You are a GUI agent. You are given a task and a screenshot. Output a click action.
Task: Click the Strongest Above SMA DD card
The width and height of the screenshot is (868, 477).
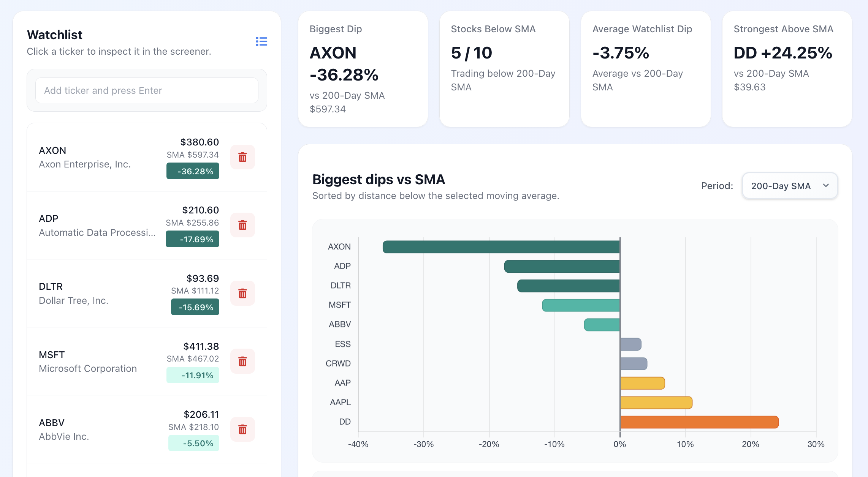tap(787, 69)
